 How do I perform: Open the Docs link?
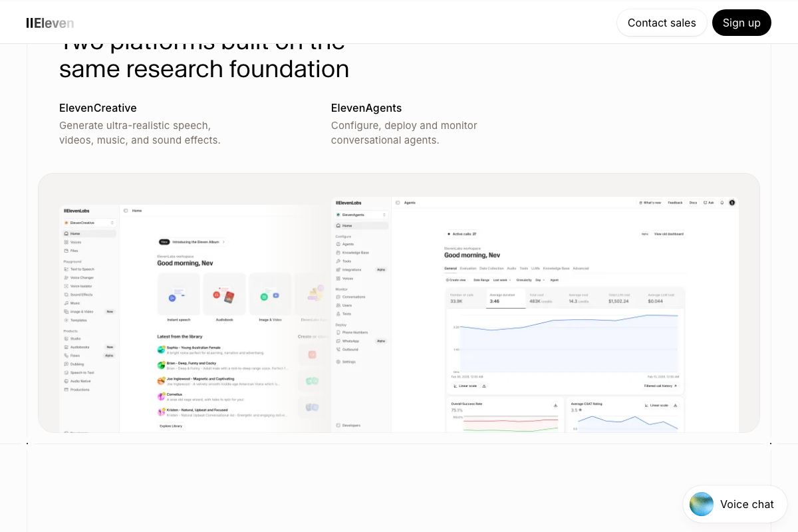(x=694, y=202)
